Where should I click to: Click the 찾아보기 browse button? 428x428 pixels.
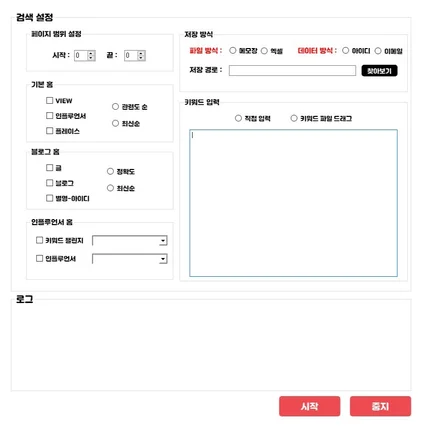[379, 71]
